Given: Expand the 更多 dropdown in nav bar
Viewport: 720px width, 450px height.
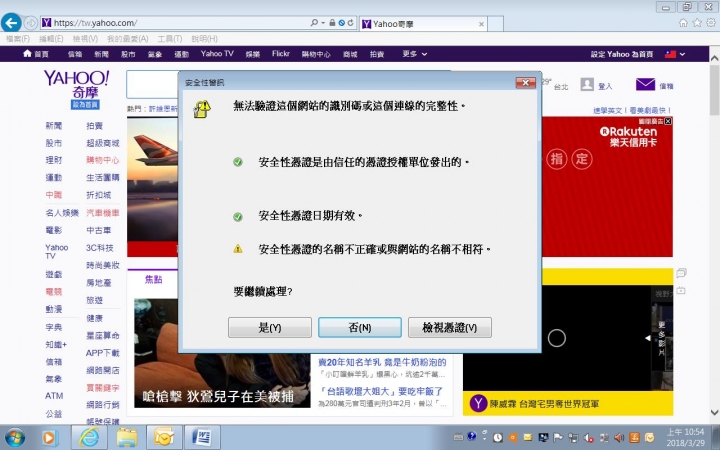Looking at the screenshot, I should [415, 54].
